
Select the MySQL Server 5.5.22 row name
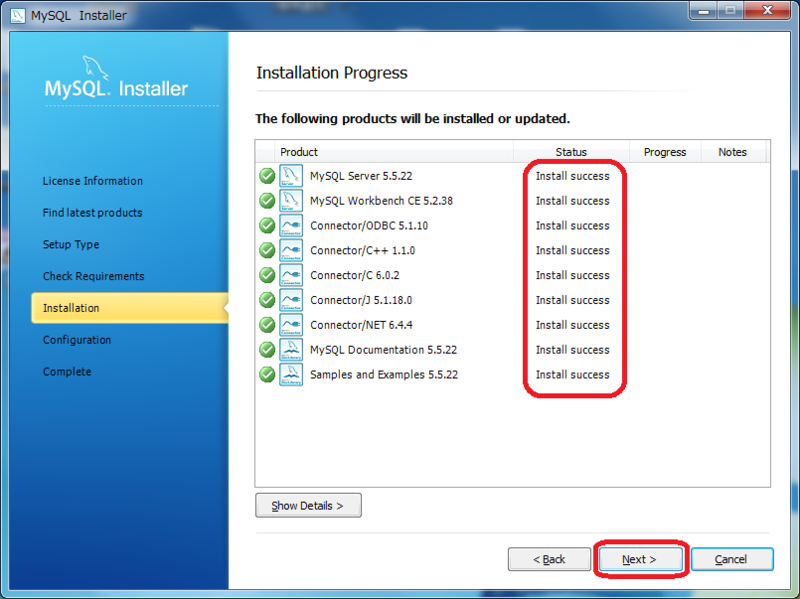tap(361, 176)
